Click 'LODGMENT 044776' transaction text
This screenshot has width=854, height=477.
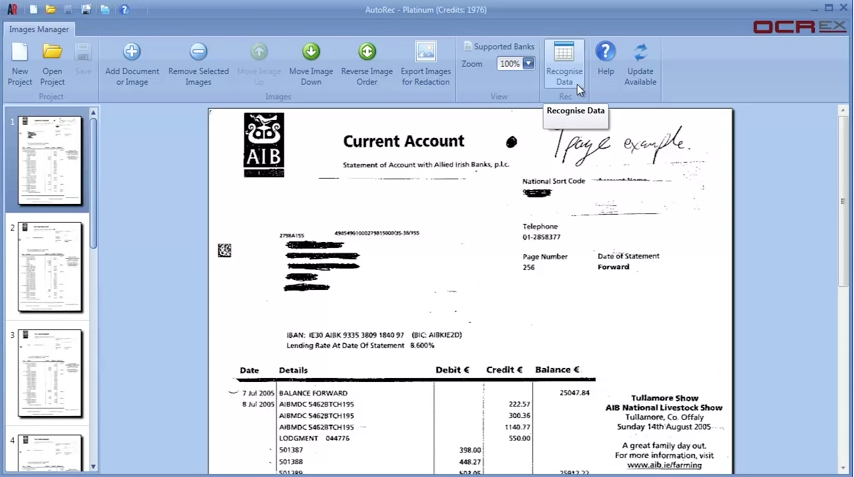pos(314,438)
